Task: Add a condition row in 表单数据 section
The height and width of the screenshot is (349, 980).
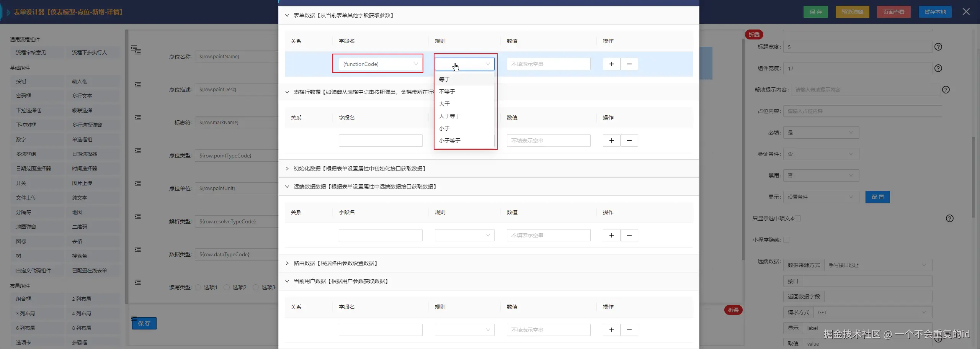Action: coord(611,64)
